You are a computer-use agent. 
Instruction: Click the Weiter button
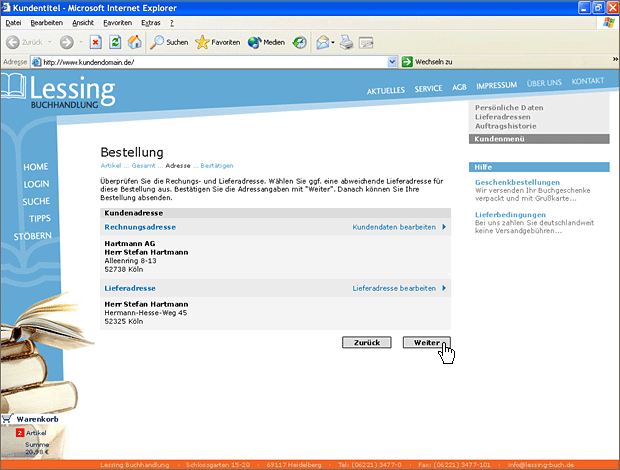(426, 342)
